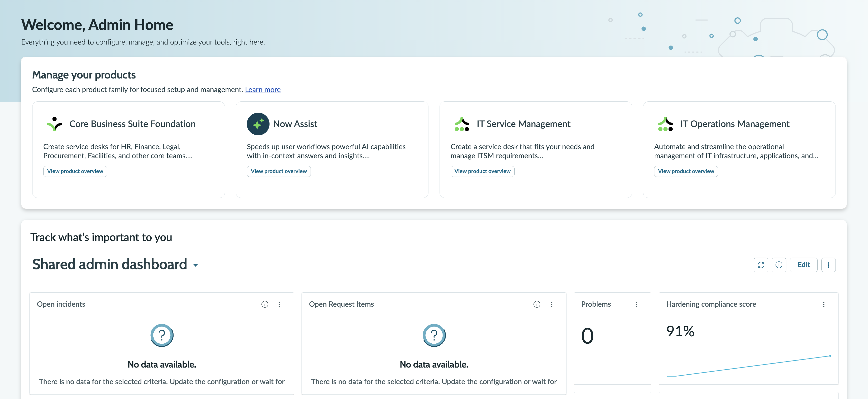
Task: View product overview for Now Assist
Action: point(279,171)
